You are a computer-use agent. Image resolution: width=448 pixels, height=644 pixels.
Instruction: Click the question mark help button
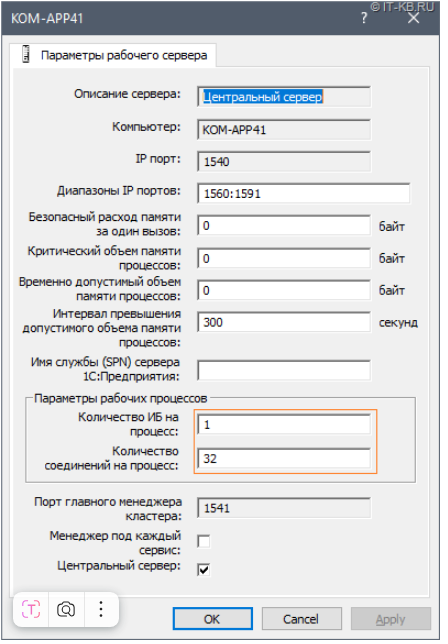click(364, 18)
